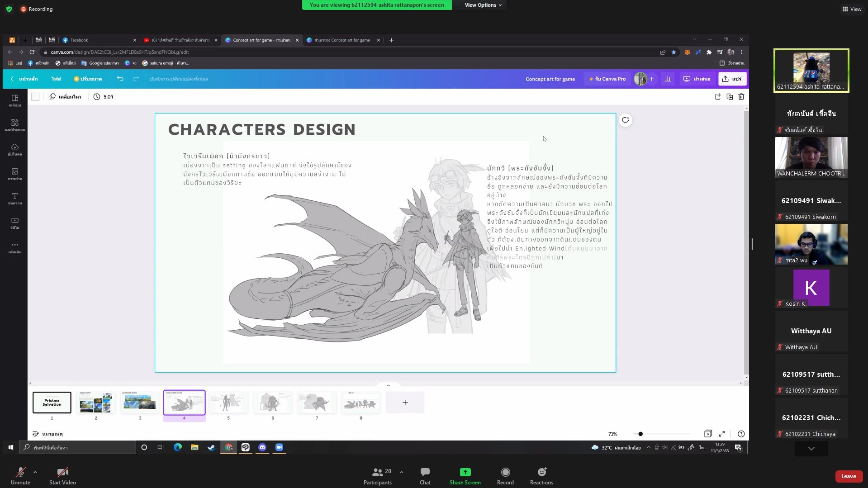Adjust the zoom level slider handle
The height and width of the screenshot is (488, 868).
[x=640, y=434]
